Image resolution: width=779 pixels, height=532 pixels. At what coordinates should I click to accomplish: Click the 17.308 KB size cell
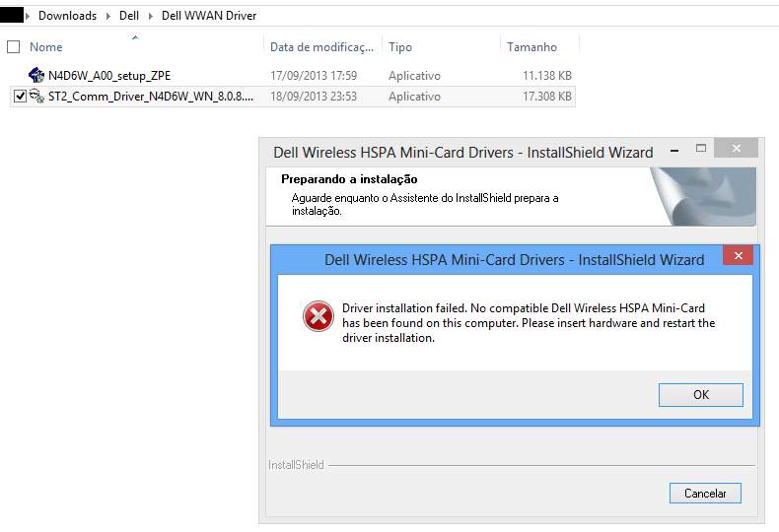[x=547, y=97]
